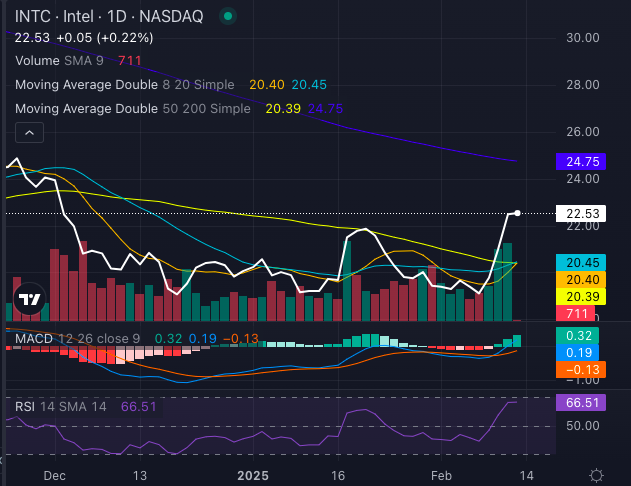The height and width of the screenshot is (486, 631).
Task: Collapse the indicator legend with chevron button
Action: coord(29,132)
